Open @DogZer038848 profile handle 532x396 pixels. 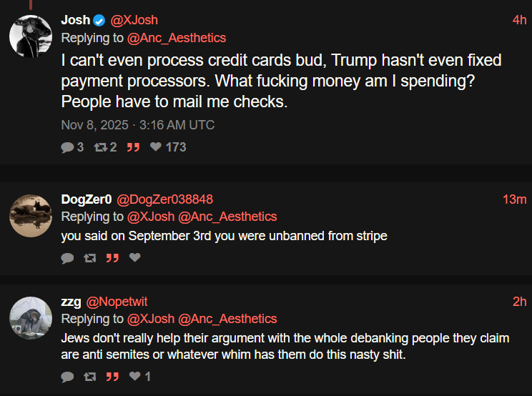click(x=164, y=199)
